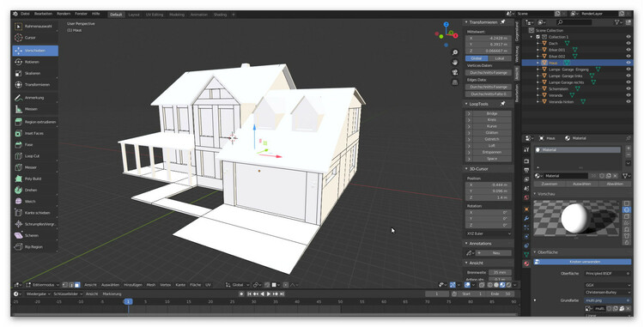Choose the Region extrudieren tool
The height and width of the screenshot is (327, 644).
(x=35, y=122)
